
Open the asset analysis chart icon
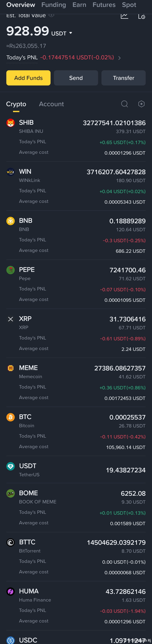point(124,16)
